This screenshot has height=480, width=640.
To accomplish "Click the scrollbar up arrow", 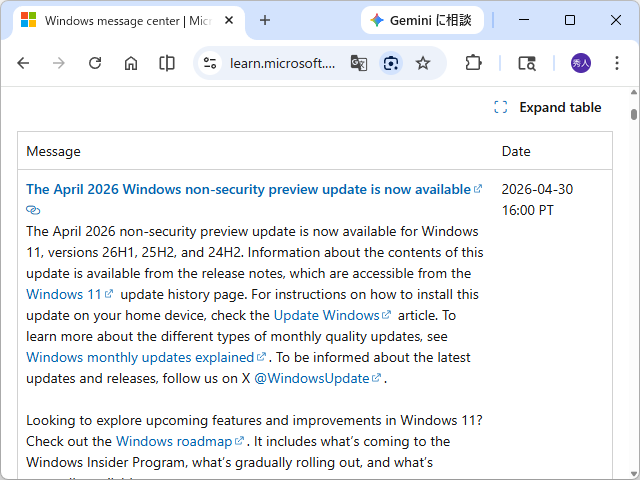I will (633, 92).
